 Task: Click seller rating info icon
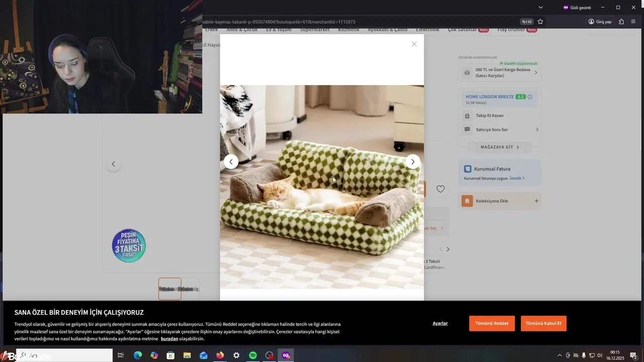[x=530, y=97]
